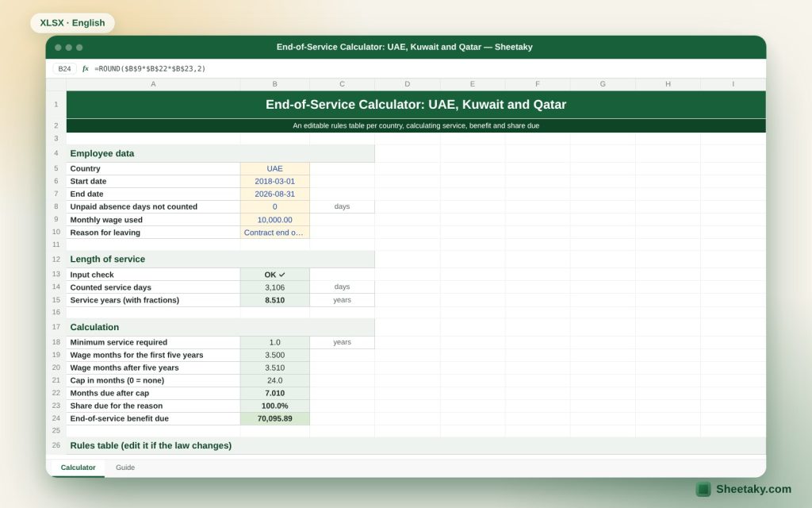Select the Country cell showing UAE

(x=275, y=168)
